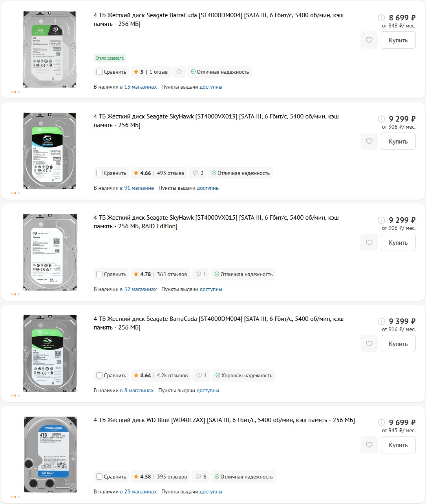Open the 'в 13 магазинах' availability link
The image size is (426, 504).
[x=138, y=87]
